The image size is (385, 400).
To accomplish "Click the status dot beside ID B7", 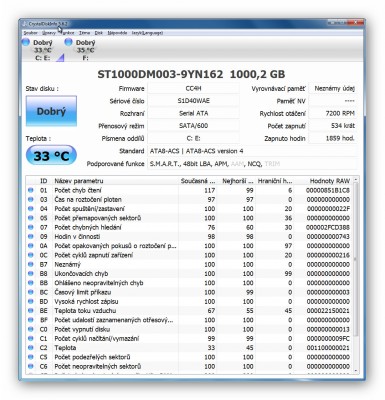I will pos(31,264).
